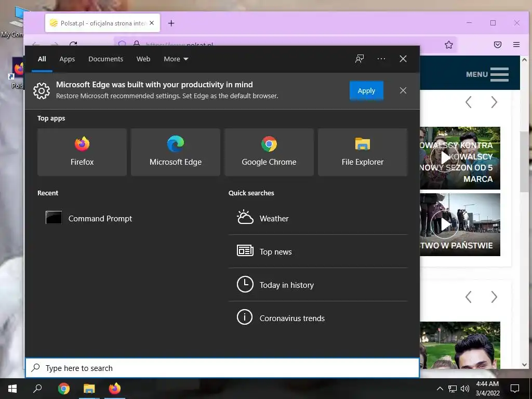Expand the More dropdown in search tabs

pyautogui.click(x=176, y=59)
